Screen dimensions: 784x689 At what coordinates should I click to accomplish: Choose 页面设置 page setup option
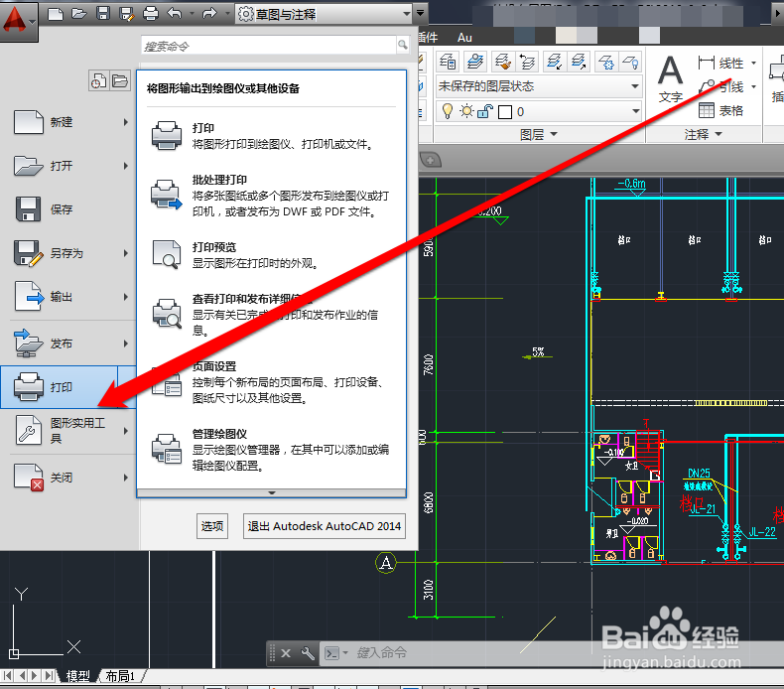point(272,382)
